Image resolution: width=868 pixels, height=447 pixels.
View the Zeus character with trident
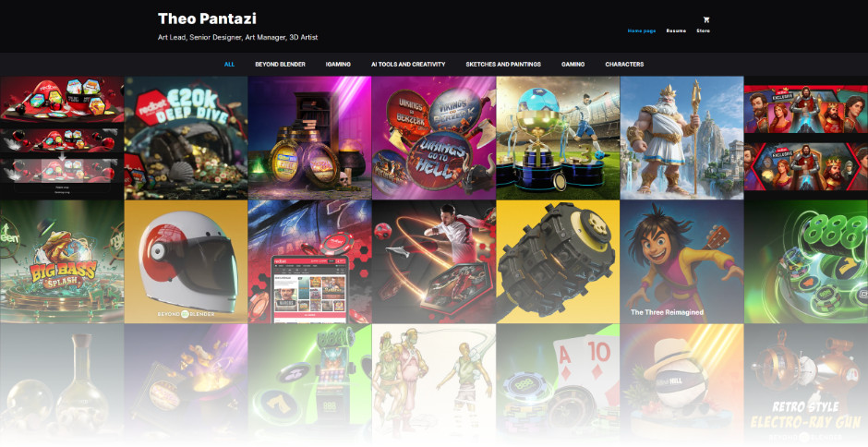point(682,138)
